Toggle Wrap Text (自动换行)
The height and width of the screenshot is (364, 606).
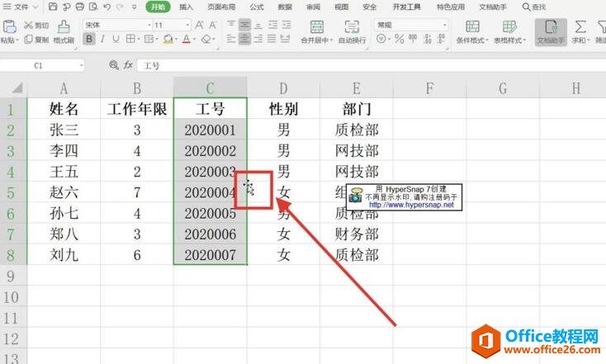[x=352, y=31]
